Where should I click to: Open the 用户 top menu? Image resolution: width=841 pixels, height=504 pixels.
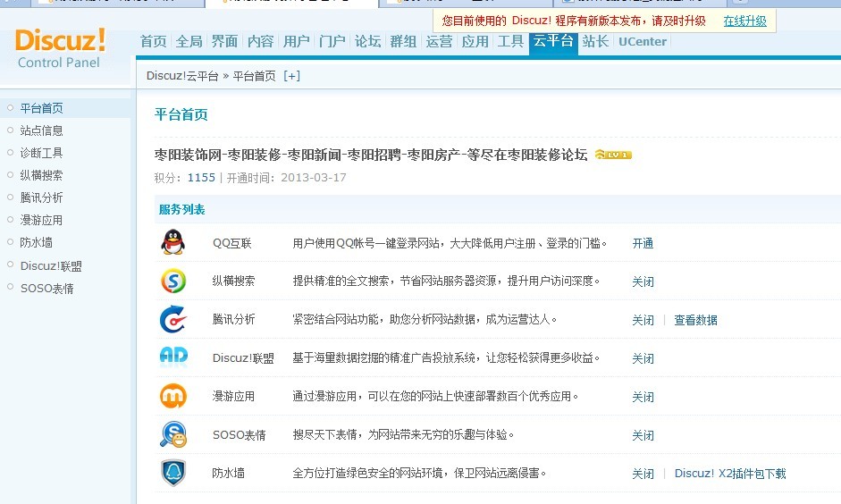296,41
